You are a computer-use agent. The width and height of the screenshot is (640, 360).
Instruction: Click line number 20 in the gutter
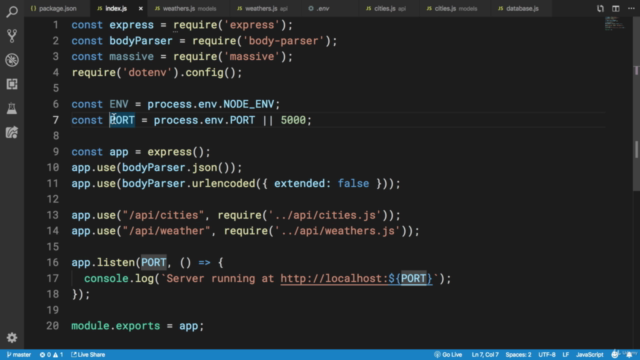pos(53,326)
